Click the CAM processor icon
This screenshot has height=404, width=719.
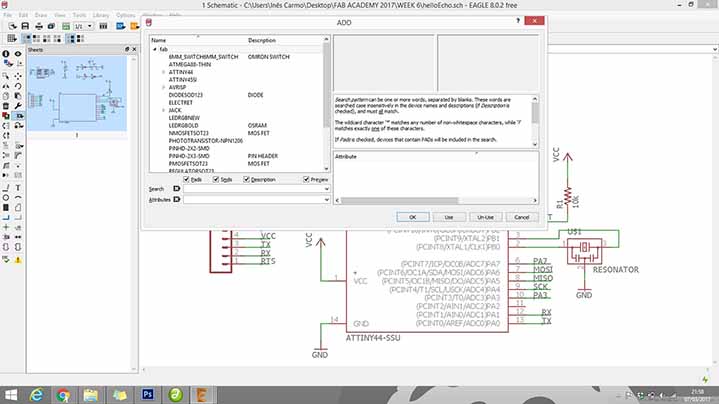[51, 26]
